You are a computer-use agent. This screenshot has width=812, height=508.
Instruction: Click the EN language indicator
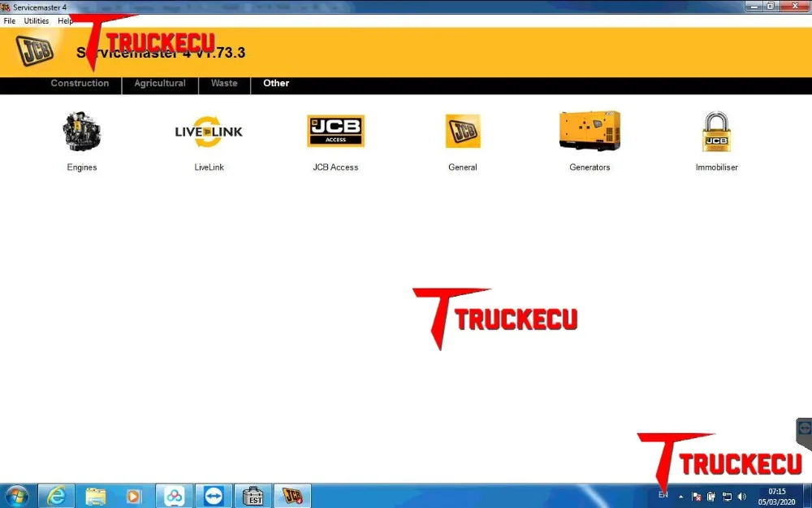pyautogui.click(x=663, y=495)
